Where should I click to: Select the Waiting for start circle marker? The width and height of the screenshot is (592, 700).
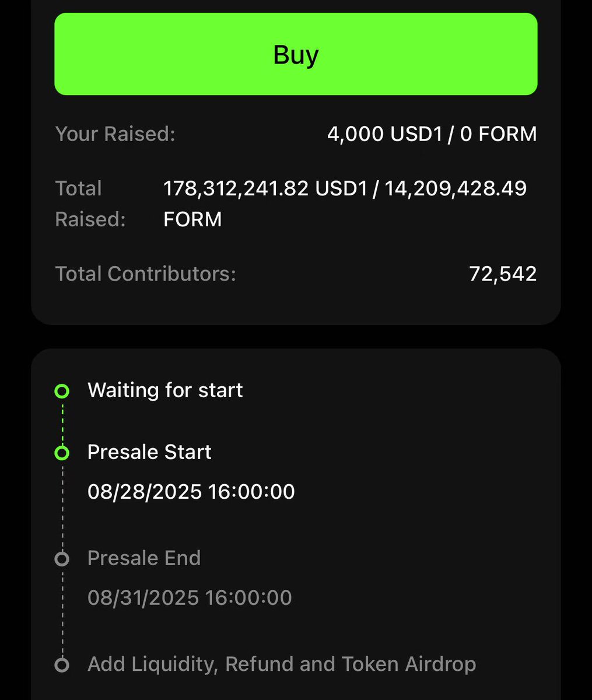point(62,391)
